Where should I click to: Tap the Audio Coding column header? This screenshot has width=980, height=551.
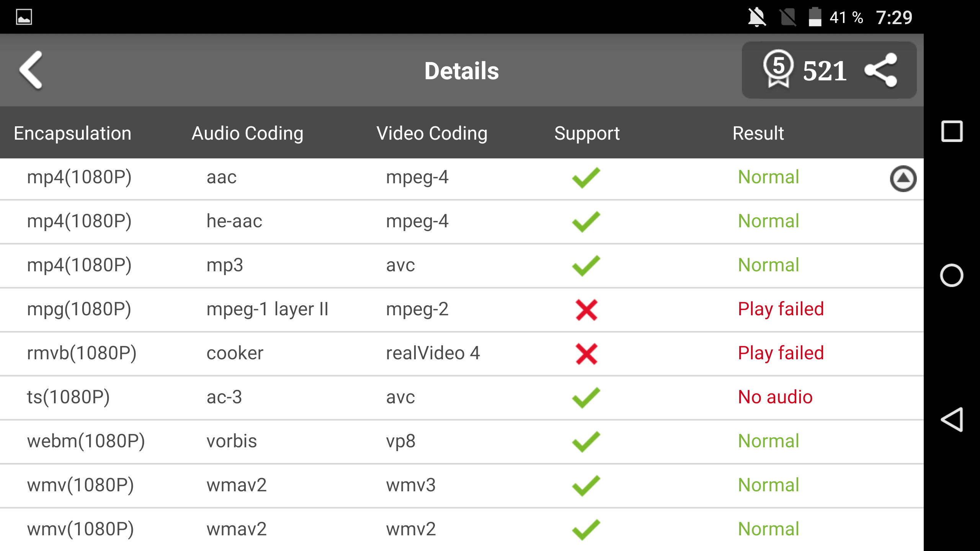247,133
